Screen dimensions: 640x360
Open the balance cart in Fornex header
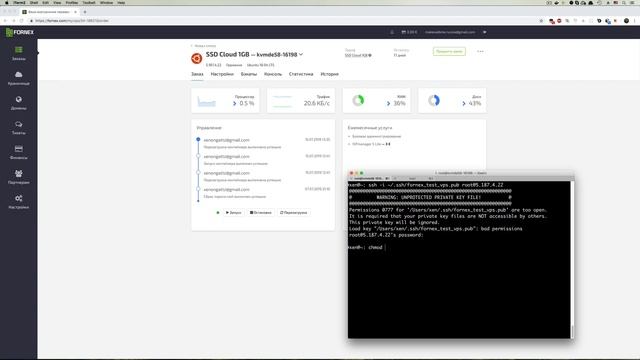(x=409, y=32)
